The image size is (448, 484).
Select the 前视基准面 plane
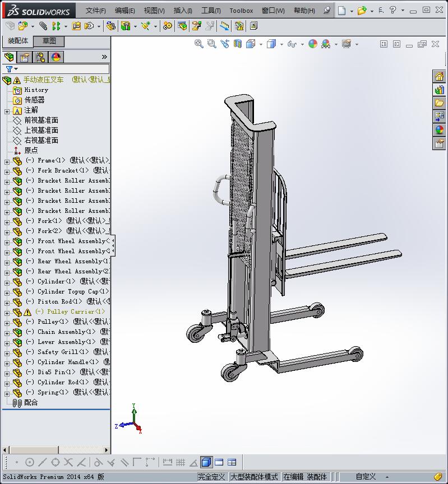pyautogui.click(x=41, y=120)
